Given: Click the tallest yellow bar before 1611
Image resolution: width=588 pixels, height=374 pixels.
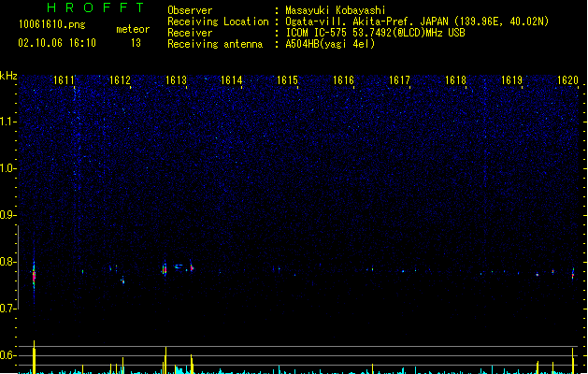Looking at the screenshot, I should click(x=35, y=357).
